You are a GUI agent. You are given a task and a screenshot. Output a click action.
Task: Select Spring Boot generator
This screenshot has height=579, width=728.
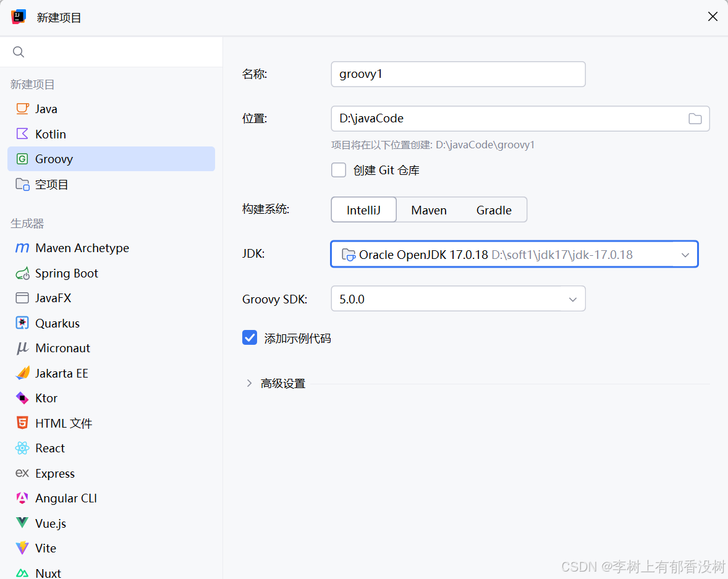click(111, 274)
